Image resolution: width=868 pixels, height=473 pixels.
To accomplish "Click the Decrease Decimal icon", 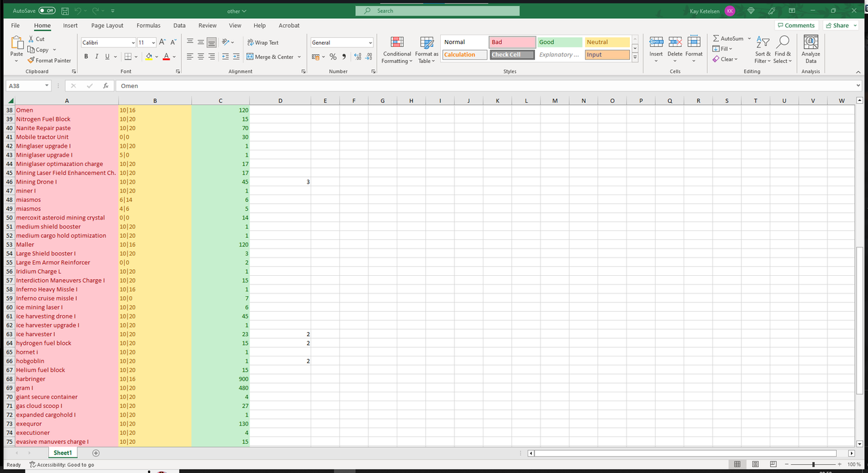I will [368, 57].
